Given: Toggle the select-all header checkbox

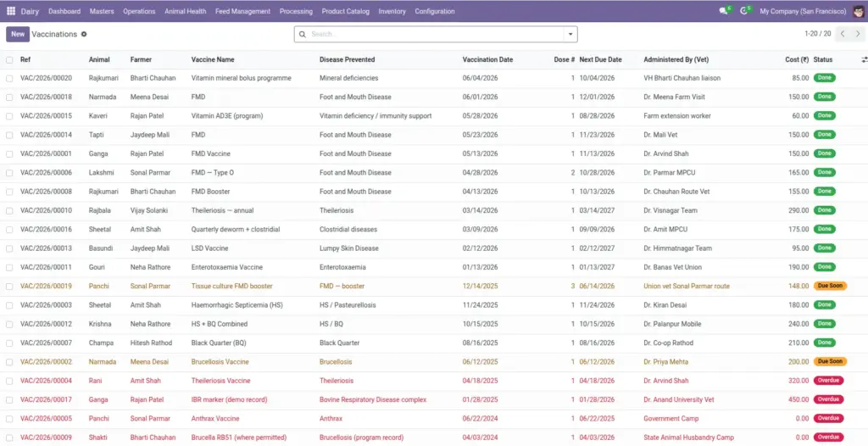Looking at the screenshot, I should [9, 60].
